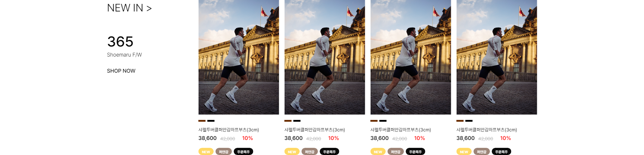Open the second product runner thumbnail
Image resolution: width=644 pixels, height=155 pixels.
pyautogui.click(x=325, y=57)
